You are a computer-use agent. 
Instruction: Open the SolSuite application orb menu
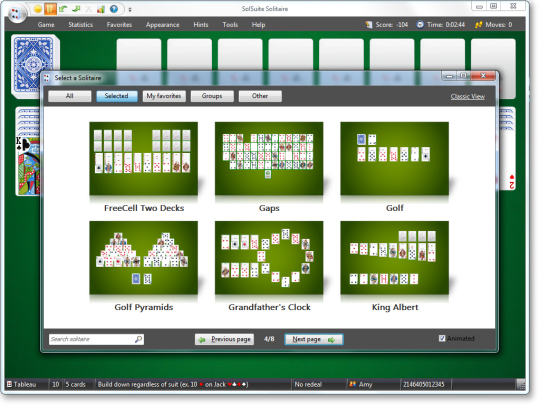[x=16, y=13]
